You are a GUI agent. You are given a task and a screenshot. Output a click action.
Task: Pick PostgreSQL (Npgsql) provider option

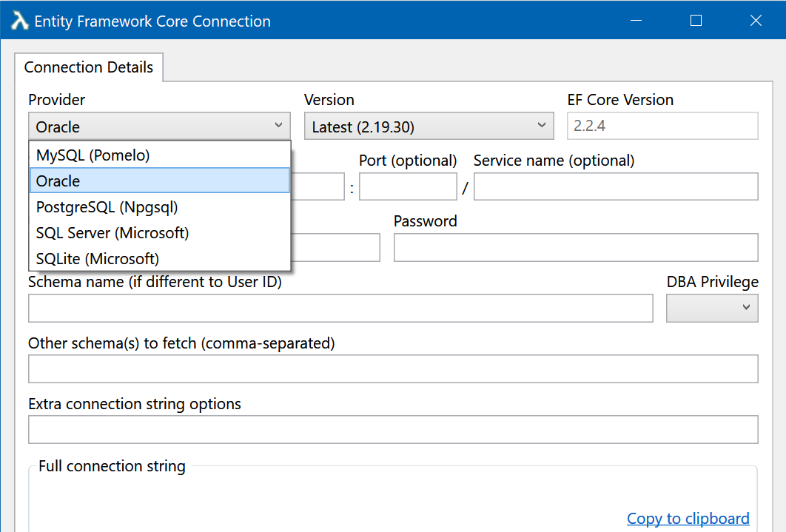click(159, 207)
